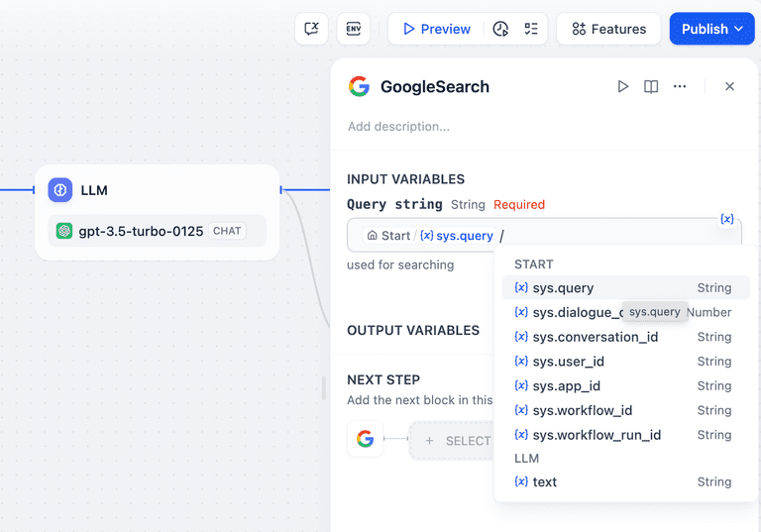761x532 pixels.
Task: Click the Add description field
Action: click(x=398, y=127)
